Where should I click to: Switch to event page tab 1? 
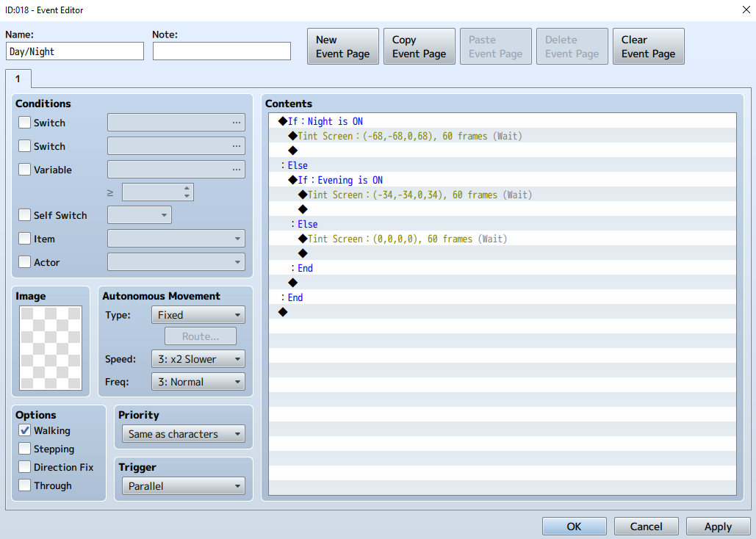[x=18, y=79]
